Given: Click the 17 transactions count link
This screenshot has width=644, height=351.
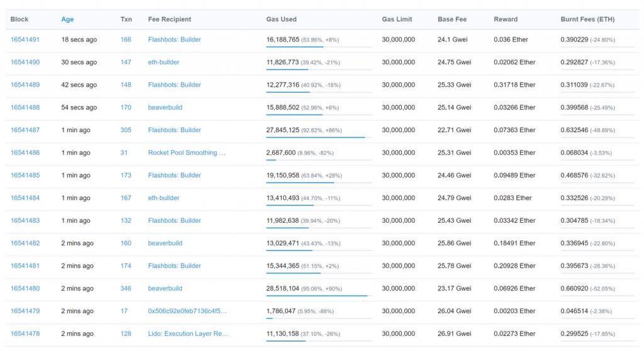Looking at the screenshot, I should pyautogui.click(x=124, y=311).
